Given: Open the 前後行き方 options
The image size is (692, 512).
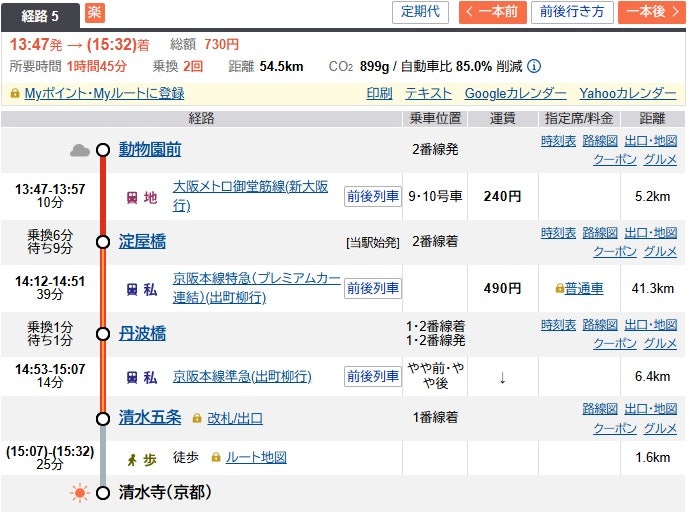Looking at the screenshot, I should 572,12.
